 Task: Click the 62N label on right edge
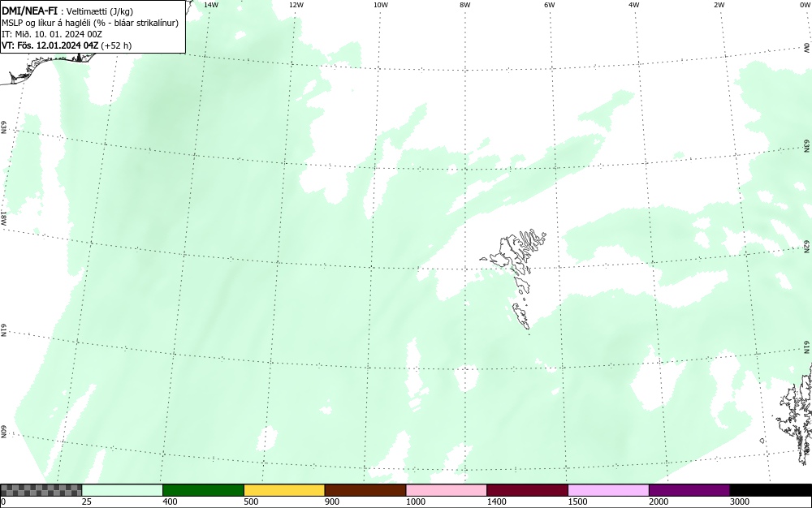807,248
